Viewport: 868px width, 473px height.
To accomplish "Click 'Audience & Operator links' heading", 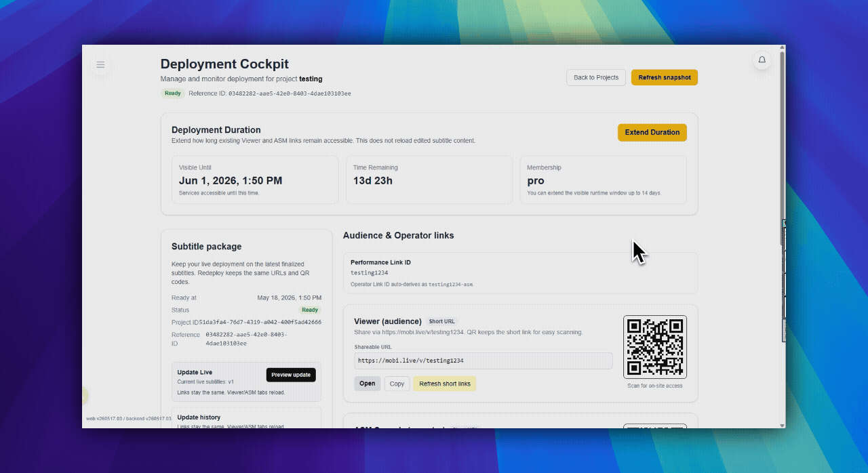I will [399, 236].
